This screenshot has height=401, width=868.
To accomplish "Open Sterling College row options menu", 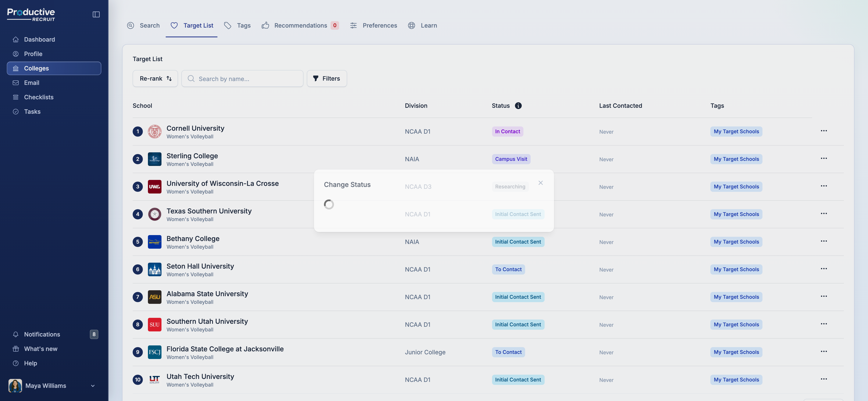I will coord(823,158).
